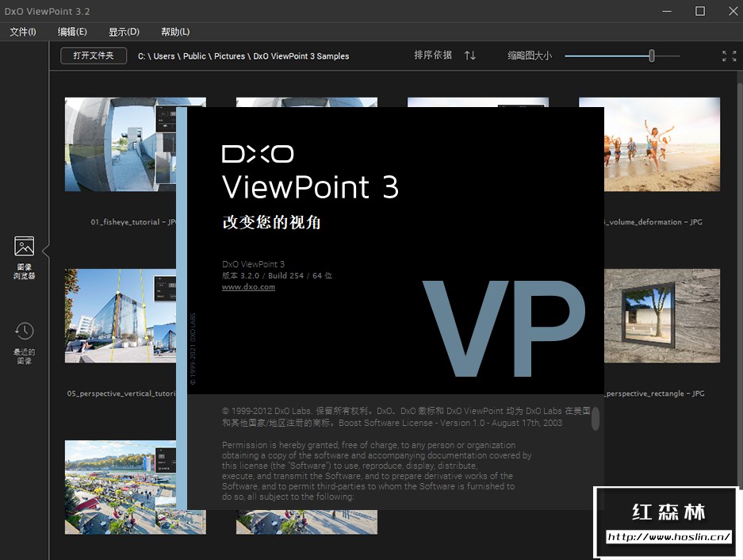Click the fullscreen expand icon
Screen dimensions: 743x560
[x=729, y=56]
